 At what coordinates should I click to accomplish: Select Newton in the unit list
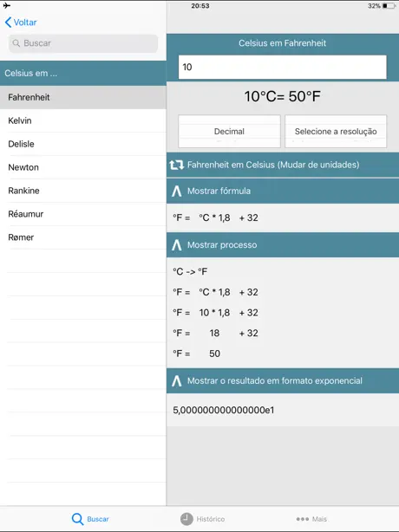pyautogui.click(x=83, y=167)
